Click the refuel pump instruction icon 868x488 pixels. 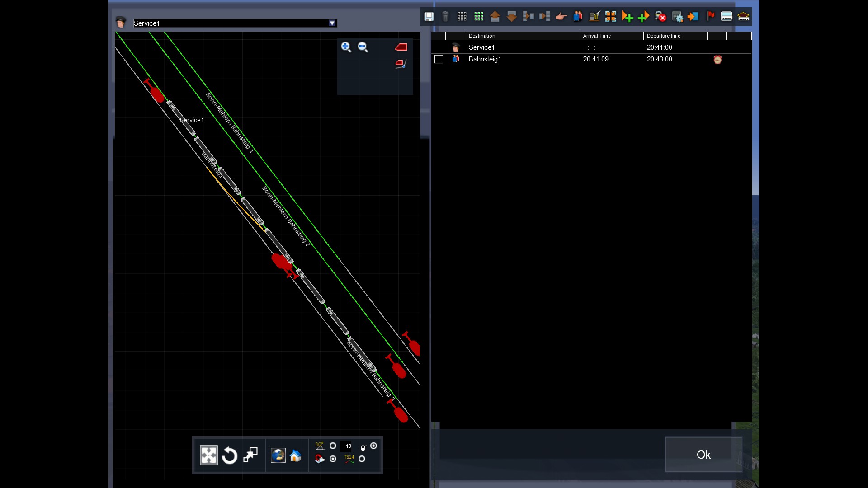pos(594,17)
